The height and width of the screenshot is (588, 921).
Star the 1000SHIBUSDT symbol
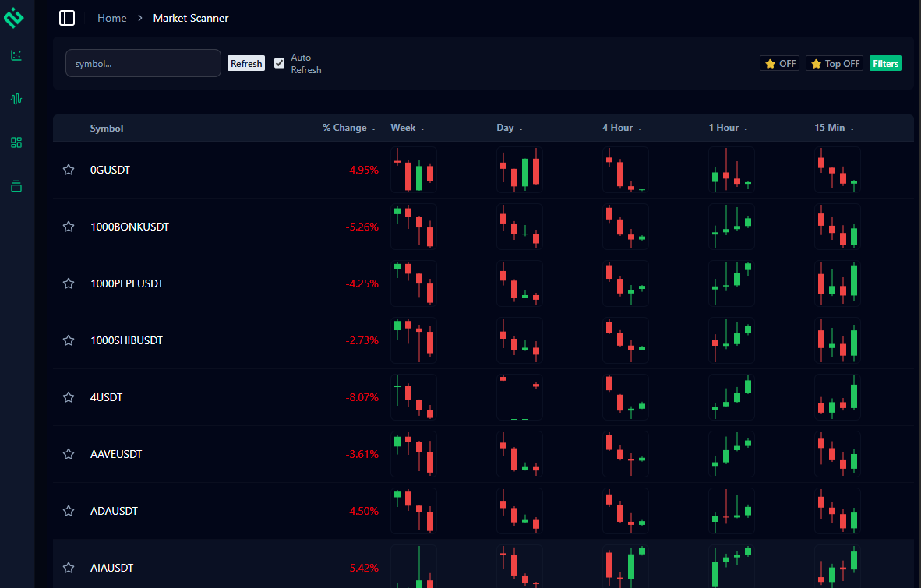68,340
